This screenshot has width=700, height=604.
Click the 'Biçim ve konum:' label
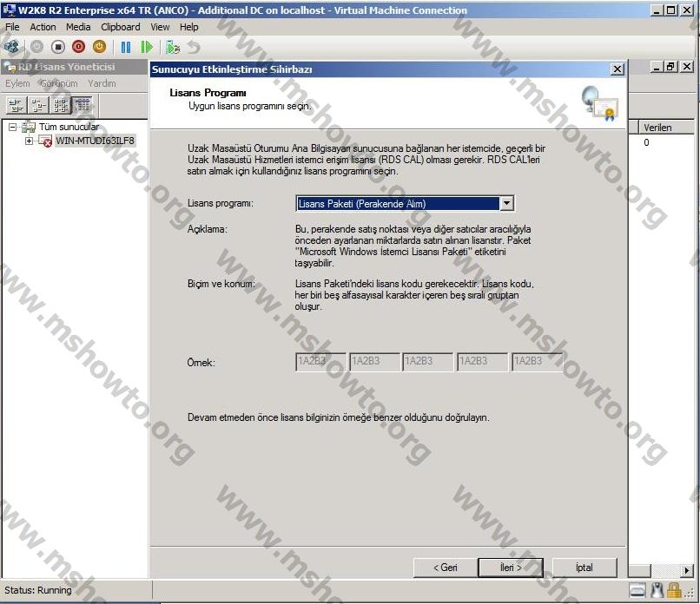pyautogui.click(x=221, y=284)
